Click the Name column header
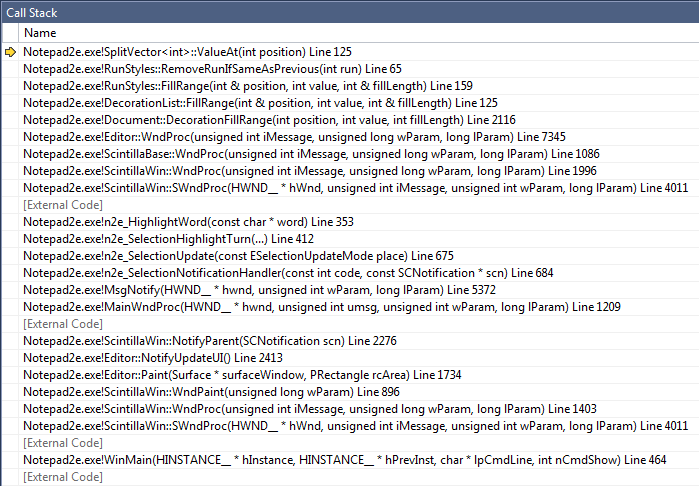Image resolution: width=699 pixels, height=486 pixels. tap(40, 33)
